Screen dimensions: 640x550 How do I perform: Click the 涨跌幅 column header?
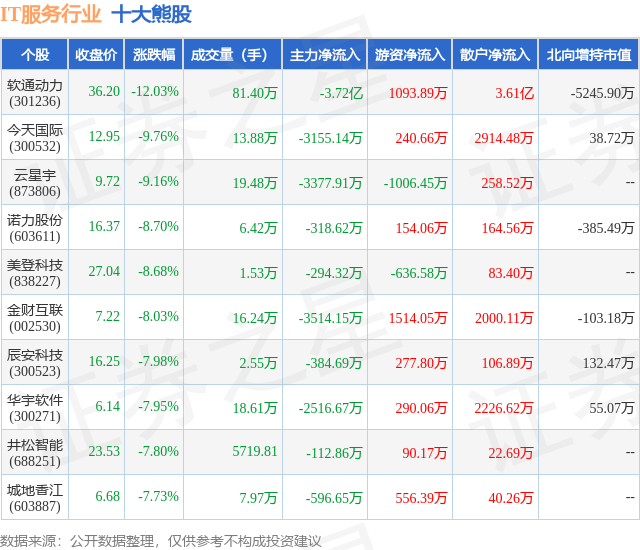click(x=154, y=55)
